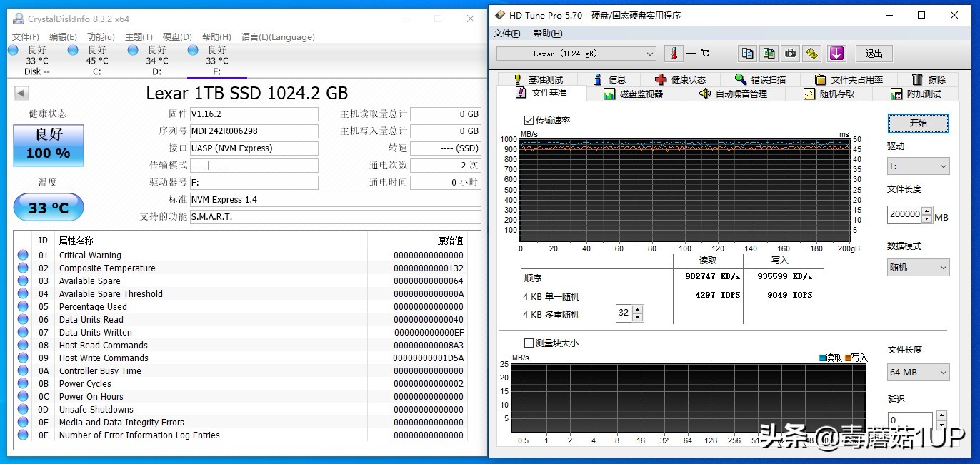Toggle the 传输速率 checkbox
The image size is (980, 464).
(529, 121)
